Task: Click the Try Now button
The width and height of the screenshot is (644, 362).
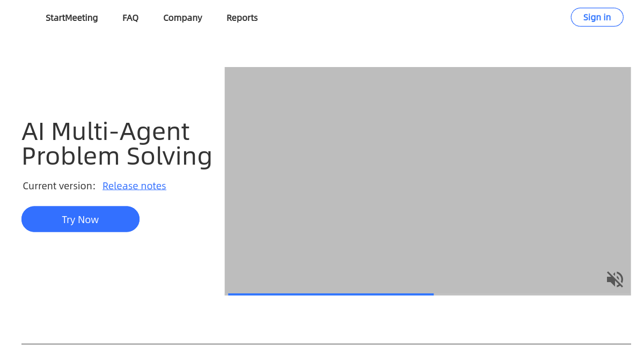Action: pos(80,219)
